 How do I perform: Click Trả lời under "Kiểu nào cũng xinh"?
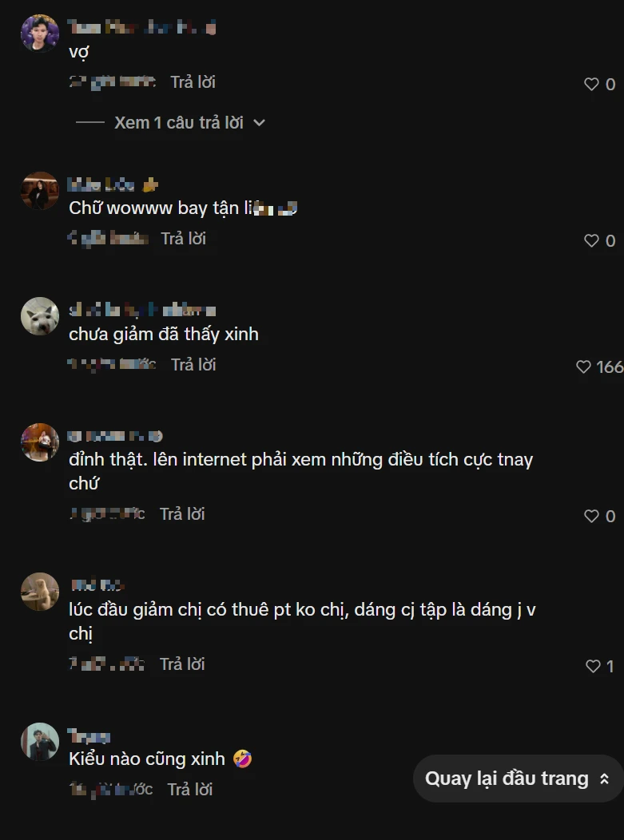tap(190, 789)
